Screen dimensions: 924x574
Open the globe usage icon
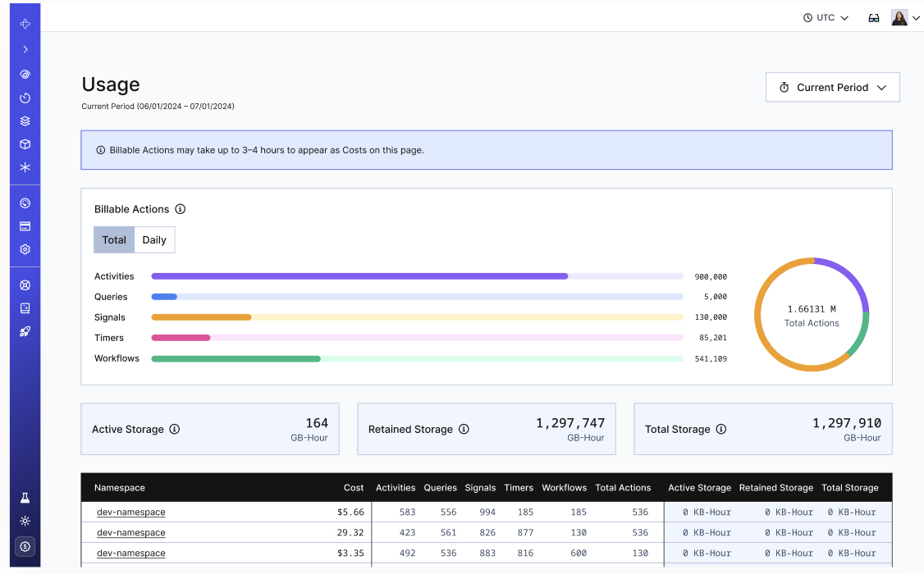pos(25,202)
